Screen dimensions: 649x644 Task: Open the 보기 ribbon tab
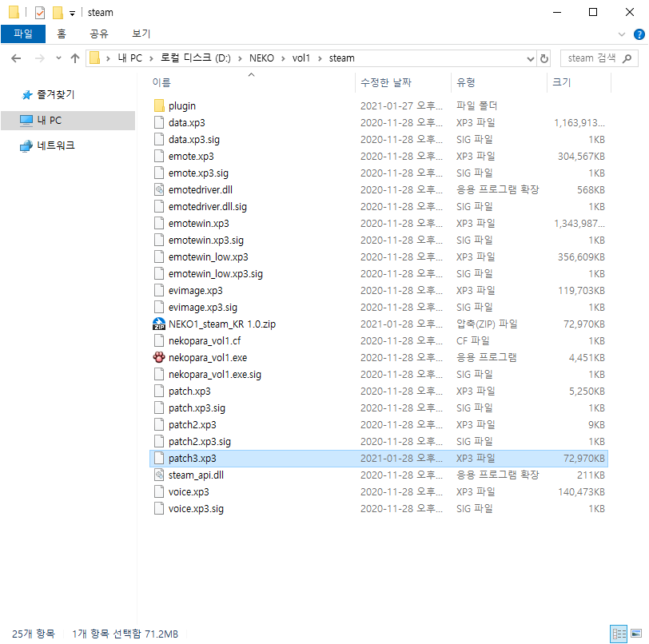point(141,34)
